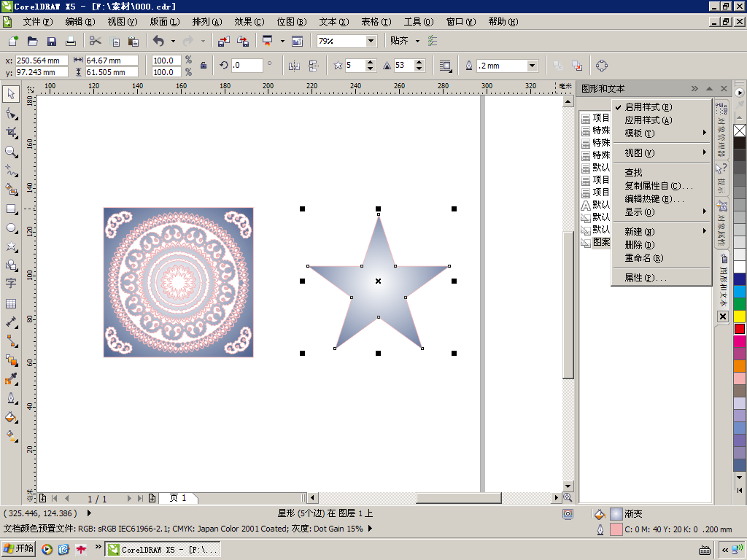Pick the red color swatch in palette

[740, 329]
